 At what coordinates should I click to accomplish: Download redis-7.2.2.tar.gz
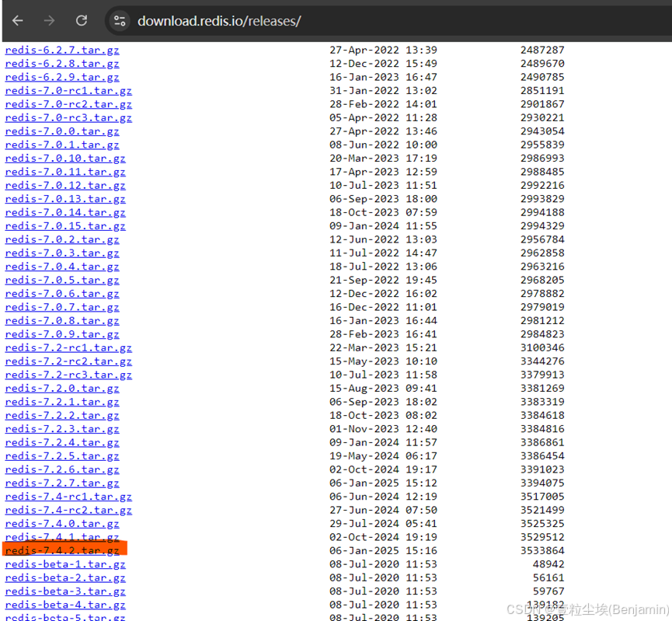62,416
